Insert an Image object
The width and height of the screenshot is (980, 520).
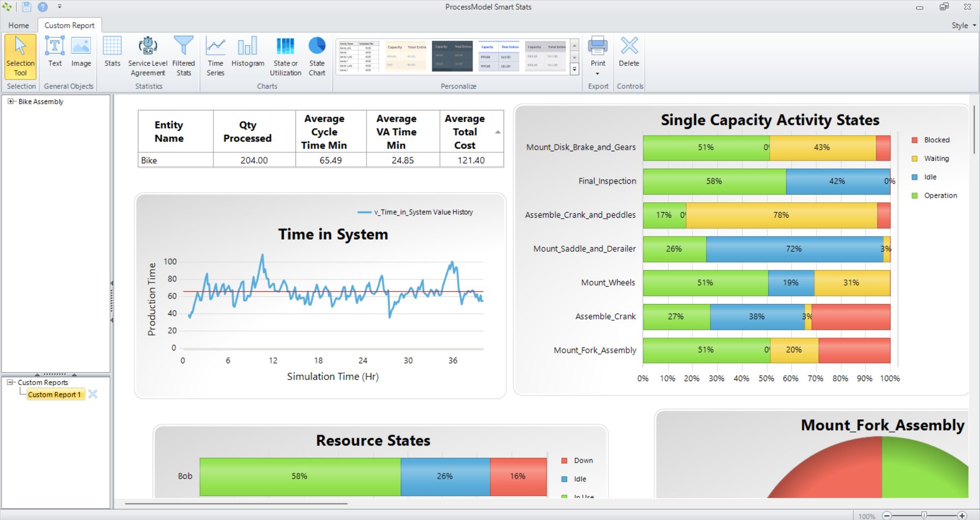point(81,52)
